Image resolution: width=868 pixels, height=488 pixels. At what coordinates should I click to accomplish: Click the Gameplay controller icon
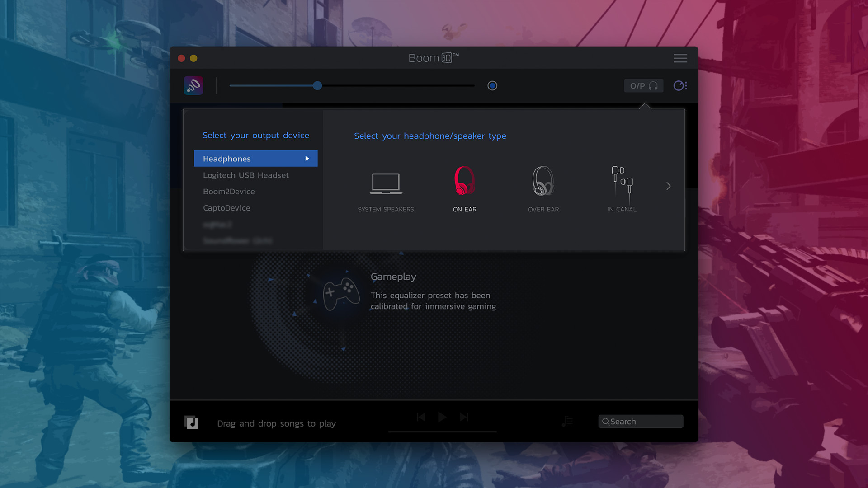(341, 294)
